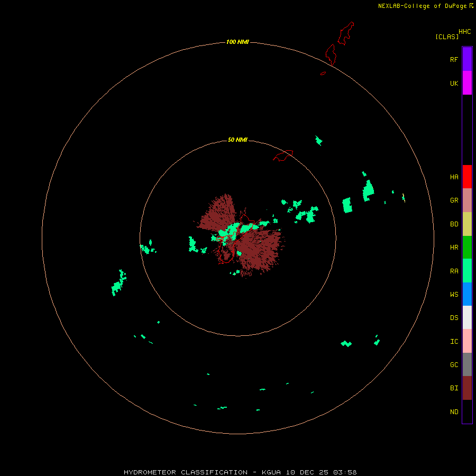The image size is (476, 476).
Task: Click the UK legend label
Action: [x=454, y=84]
